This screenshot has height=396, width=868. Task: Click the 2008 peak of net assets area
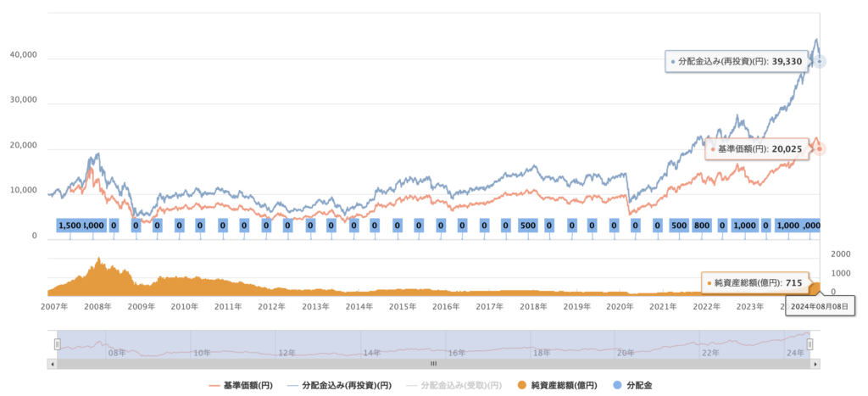pyautogui.click(x=99, y=259)
